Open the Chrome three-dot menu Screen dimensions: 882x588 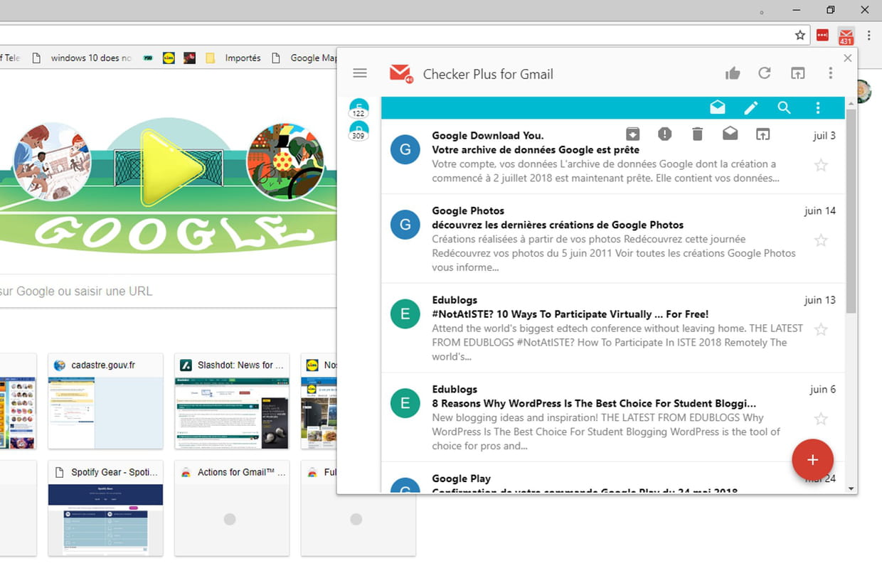pyautogui.click(x=869, y=35)
